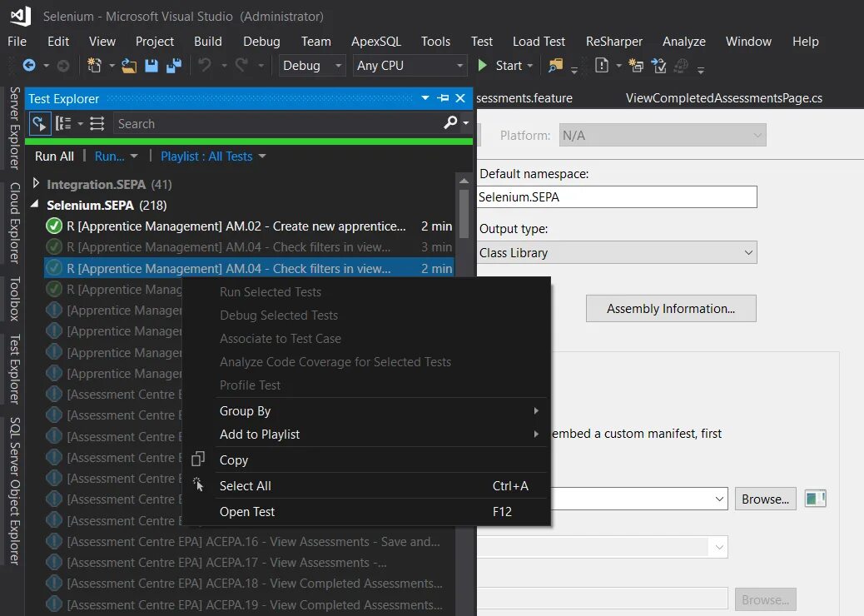
Task: Collapse the Selenium.SEPA test group
Action: click(x=35, y=205)
